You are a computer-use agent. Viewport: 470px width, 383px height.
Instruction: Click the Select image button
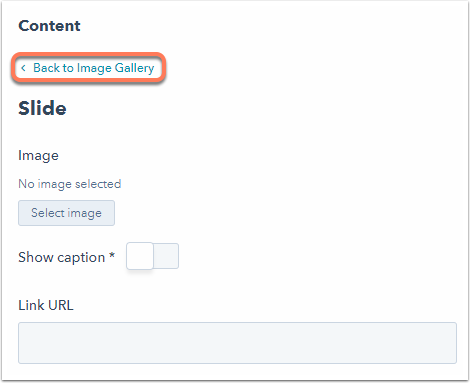click(66, 213)
